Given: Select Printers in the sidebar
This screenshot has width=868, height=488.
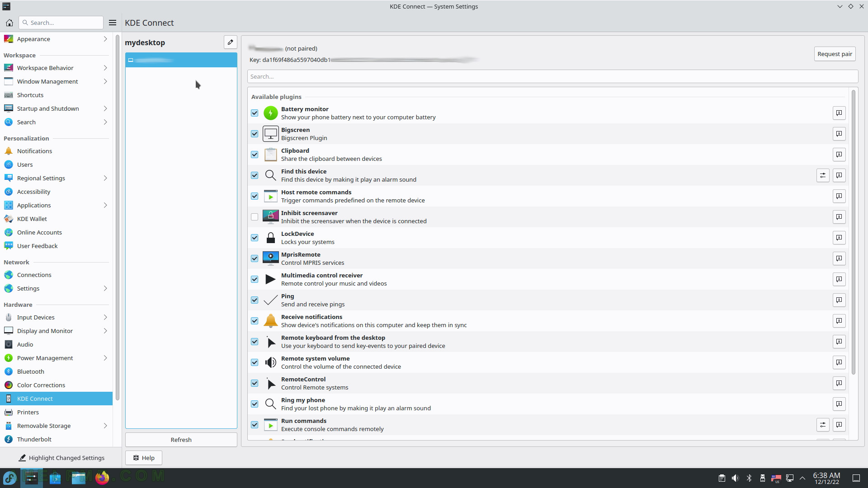Looking at the screenshot, I should (56, 412).
